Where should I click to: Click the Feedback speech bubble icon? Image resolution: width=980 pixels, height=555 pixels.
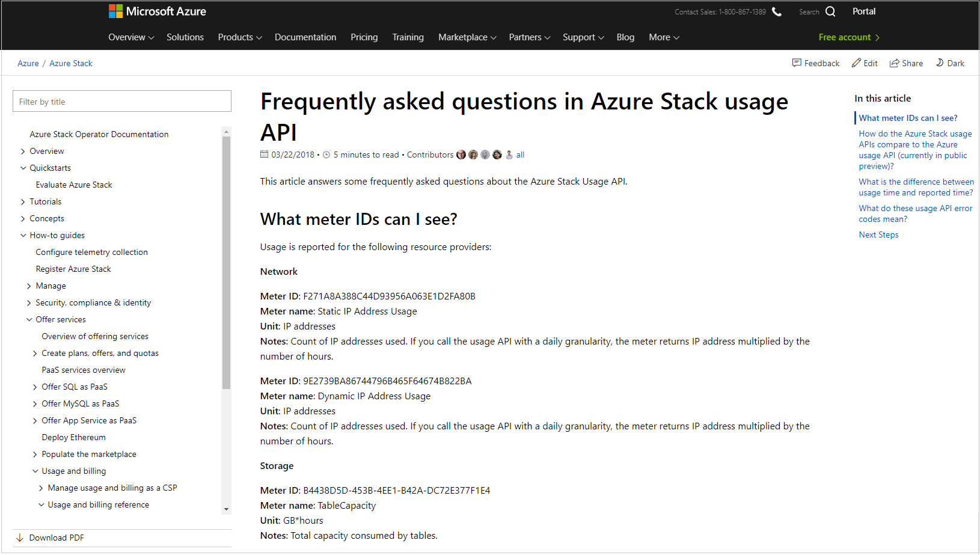(797, 63)
